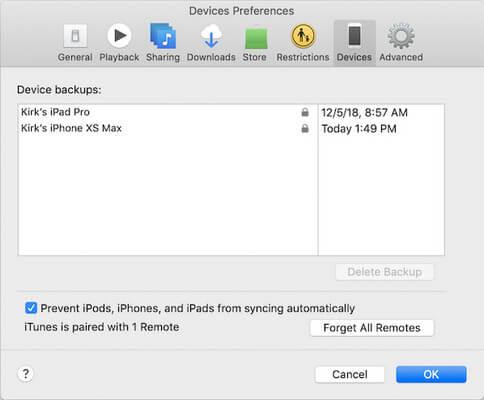The height and width of the screenshot is (400, 484).
Task: Open the Restrictions parental icon
Action: [x=303, y=36]
